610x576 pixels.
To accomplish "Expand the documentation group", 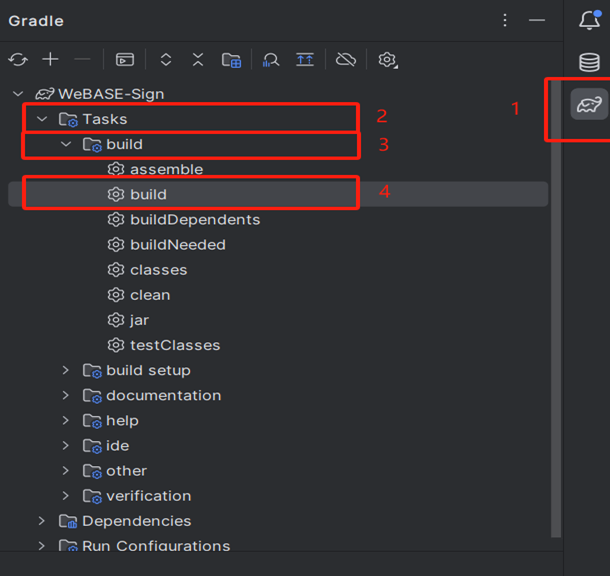I will point(65,395).
